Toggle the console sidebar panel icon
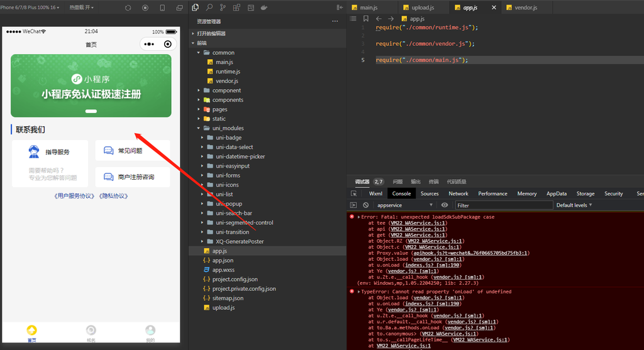644x350 pixels. coord(353,205)
